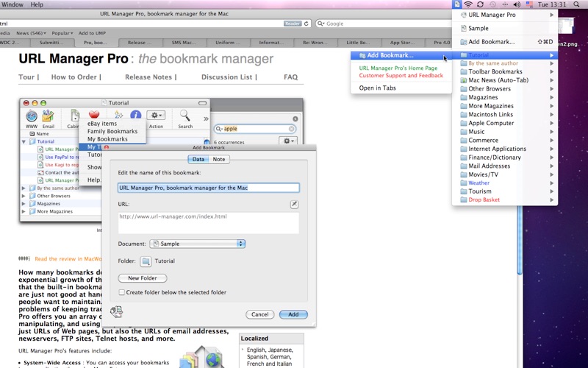Reload page using the address bar arrow
The image size is (588, 368).
click(x=306, y=24)
